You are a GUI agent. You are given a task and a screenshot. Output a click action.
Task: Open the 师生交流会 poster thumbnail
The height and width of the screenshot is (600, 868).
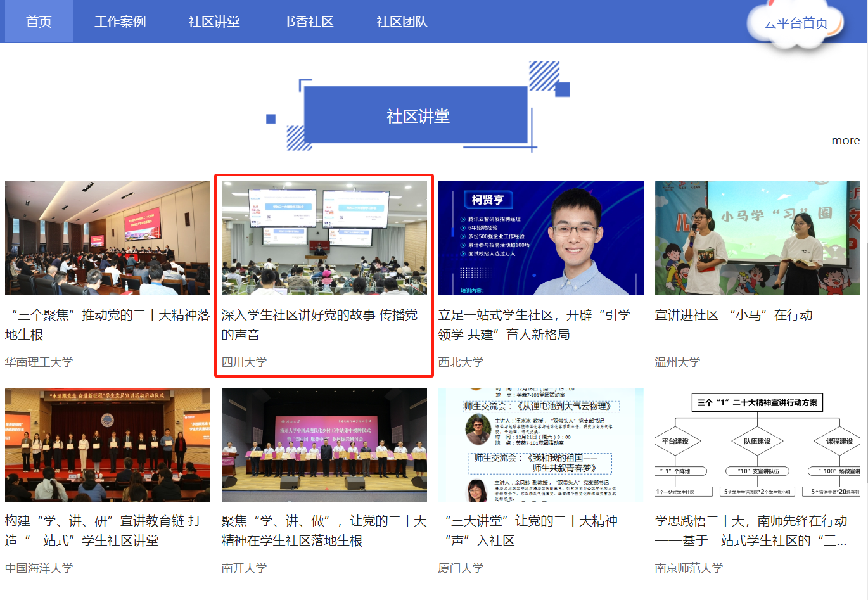pos(540,445)
